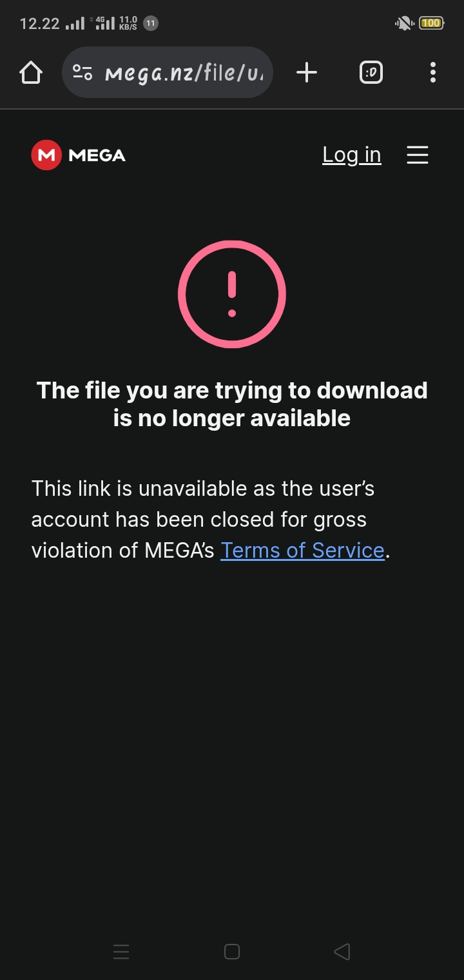Tap the file no longer available heading

pos(232,404)
